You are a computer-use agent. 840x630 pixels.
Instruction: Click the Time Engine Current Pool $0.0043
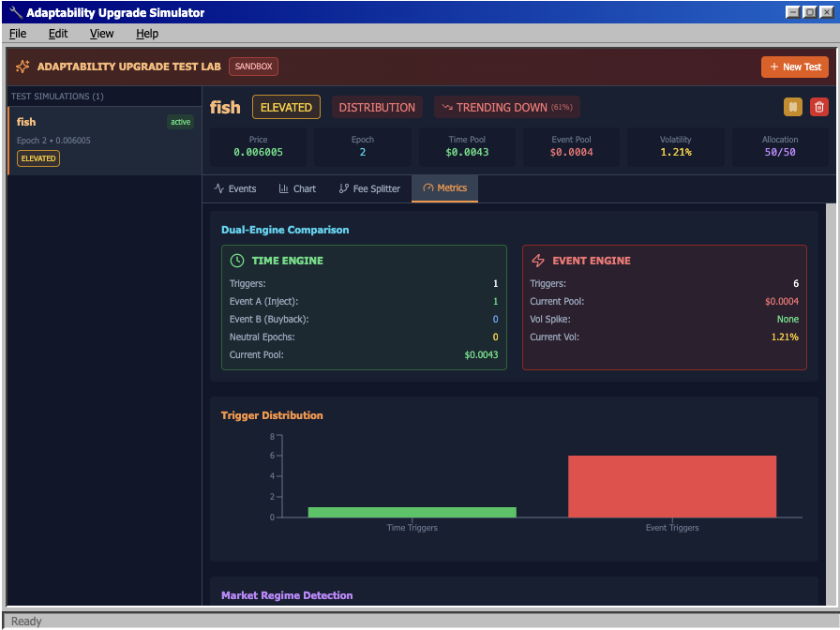[481, 355]
